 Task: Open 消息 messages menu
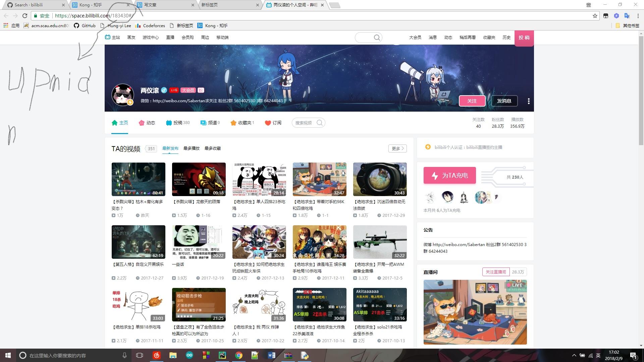pos(433,38)
